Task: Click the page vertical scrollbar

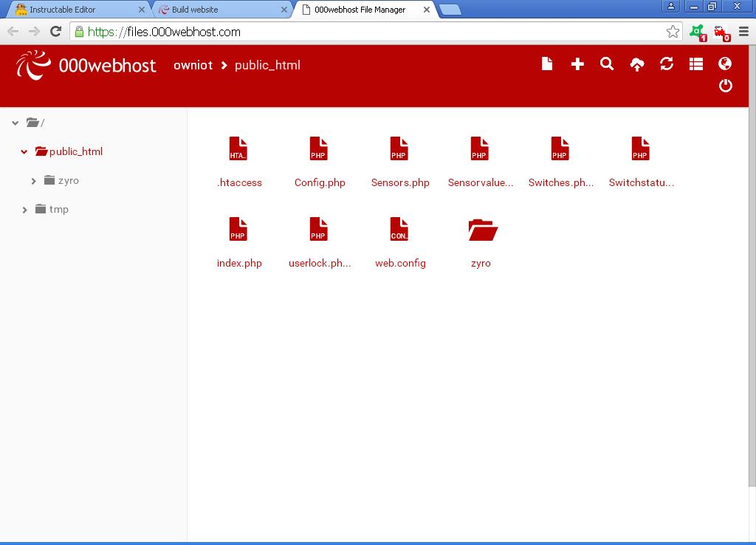Action: click(x=752, y=265)
